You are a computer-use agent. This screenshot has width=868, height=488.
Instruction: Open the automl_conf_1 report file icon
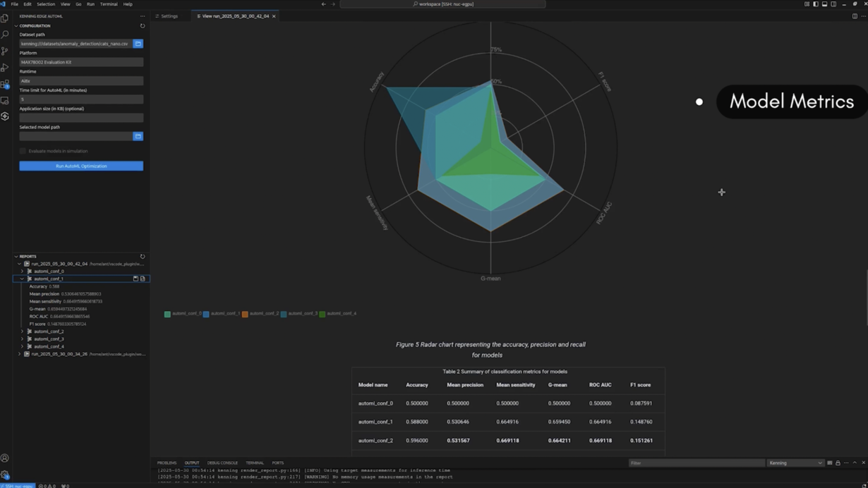pyautogui.click(x=143, y=279)
